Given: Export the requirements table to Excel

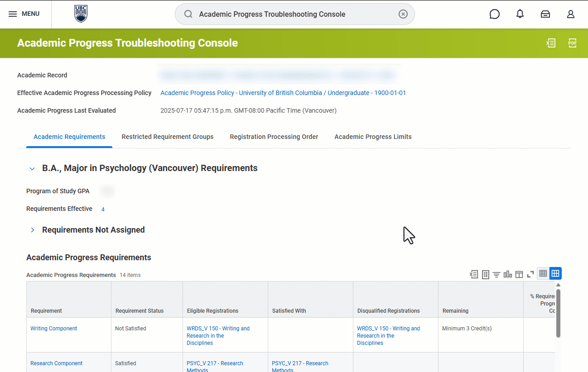Looking at the screenshot, I should coord(474,274).
